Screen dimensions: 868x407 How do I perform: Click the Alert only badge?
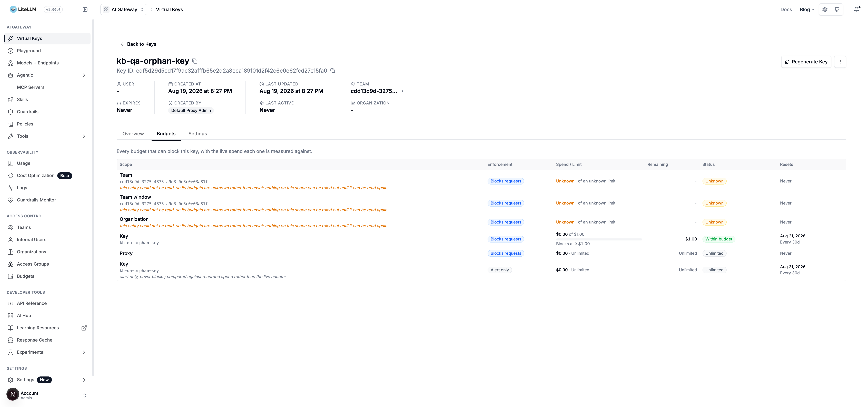(x=500, y=270)
